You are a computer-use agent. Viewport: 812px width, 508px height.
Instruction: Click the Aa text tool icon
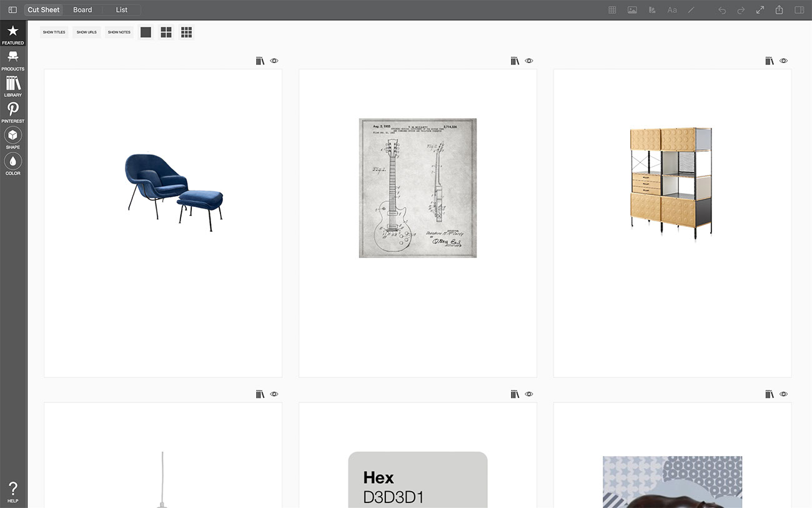point(672,10)
